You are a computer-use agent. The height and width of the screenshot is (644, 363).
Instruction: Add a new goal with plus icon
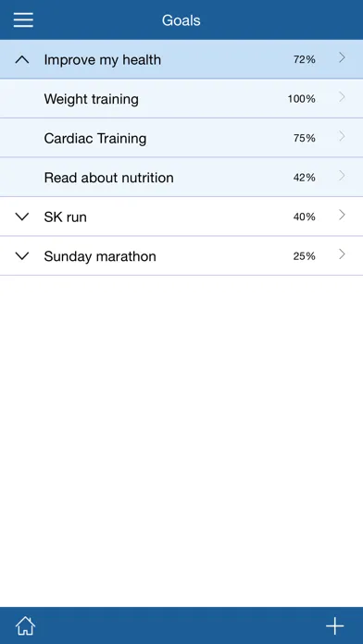point(335,625)
